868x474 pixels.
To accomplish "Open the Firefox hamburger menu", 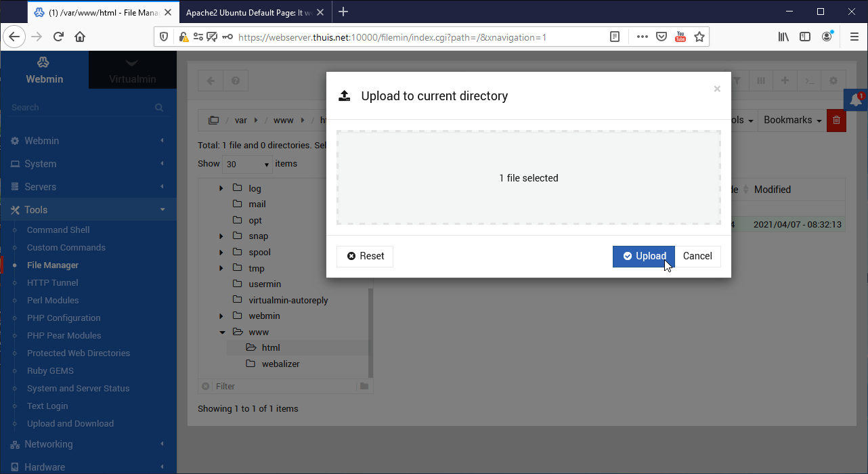I will point(854,37).
